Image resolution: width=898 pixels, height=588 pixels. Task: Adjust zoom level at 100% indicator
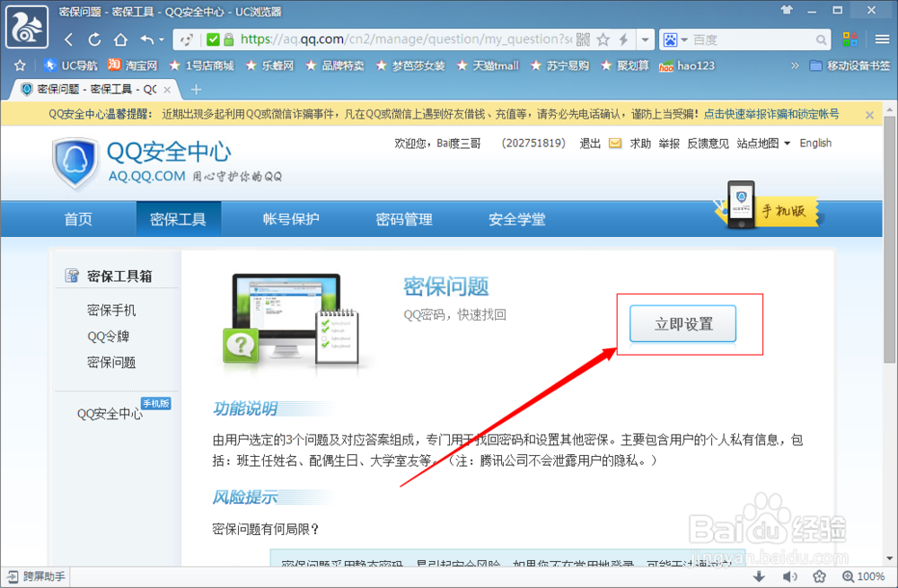[x=864, y=576]
